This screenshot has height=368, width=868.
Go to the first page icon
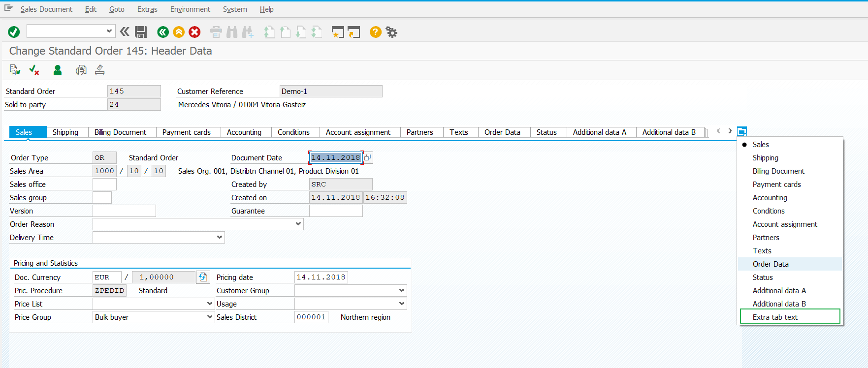pos(269,32)
